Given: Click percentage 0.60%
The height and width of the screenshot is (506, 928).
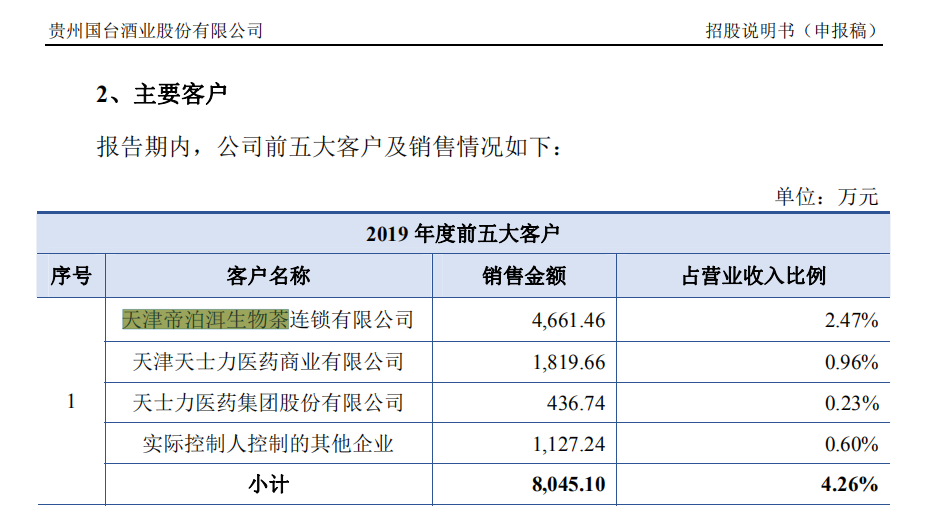Looking at the screenshot, I should pyautogui.click(x=852, y=444).
